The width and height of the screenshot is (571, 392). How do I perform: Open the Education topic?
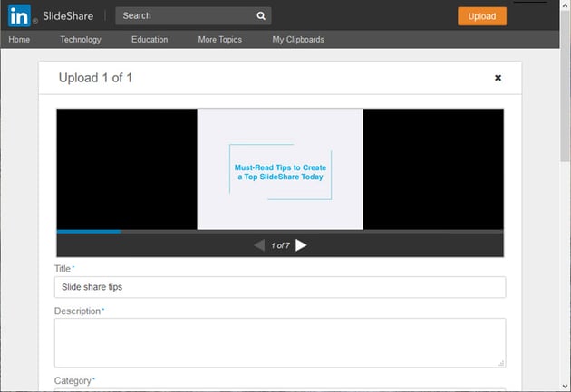point(150,39)
